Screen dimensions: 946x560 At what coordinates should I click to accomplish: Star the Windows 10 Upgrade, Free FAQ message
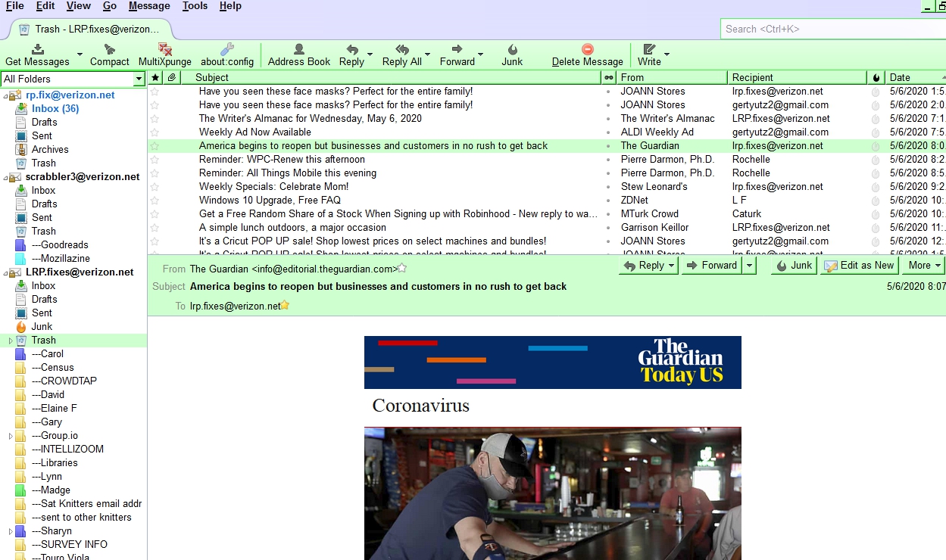pyautogui.click(x=155, y=200)
